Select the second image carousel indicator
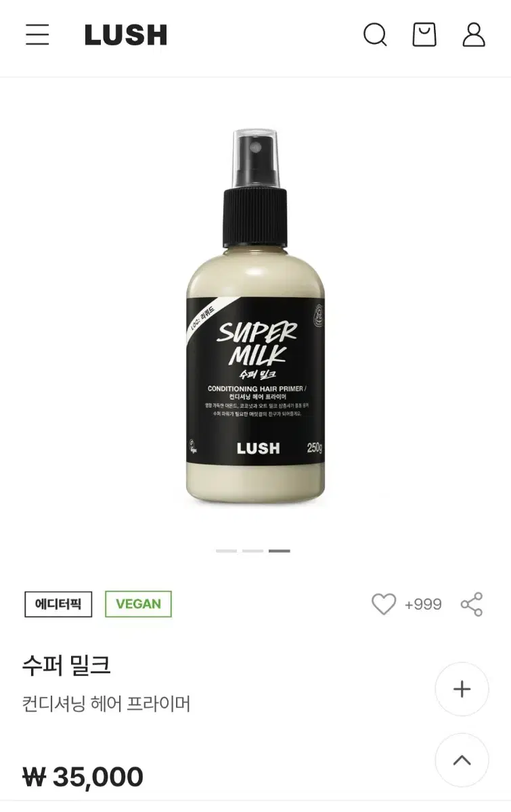The width and height of the screenshot is (511, 812). [252, 551]
